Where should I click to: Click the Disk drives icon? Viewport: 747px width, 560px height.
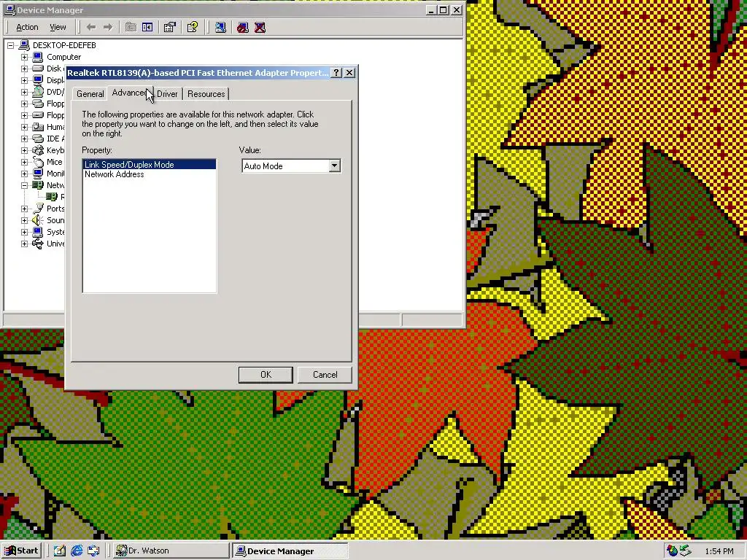[x=38, y=69]
